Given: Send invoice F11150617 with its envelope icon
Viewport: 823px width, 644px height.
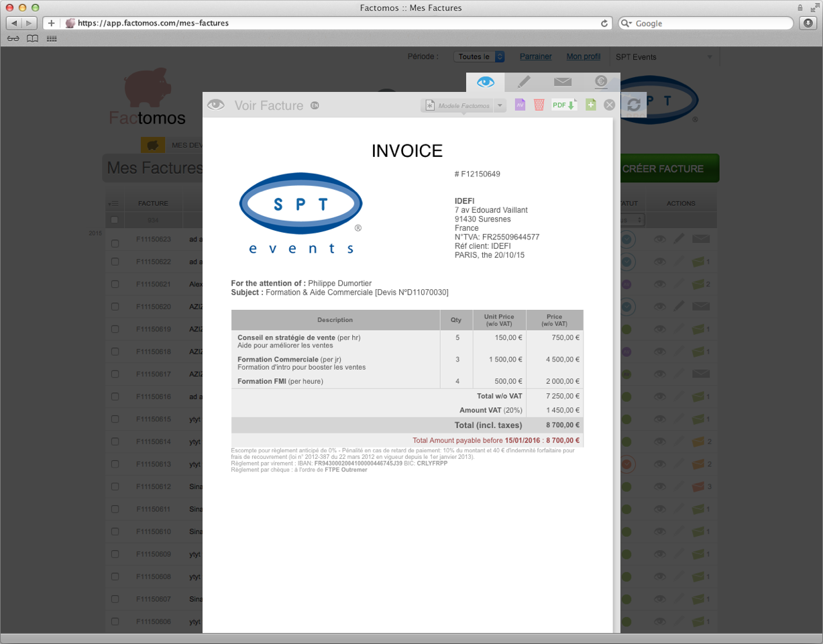Looking at the screenshot, I should pyautogui.click(x=701, y=374).
